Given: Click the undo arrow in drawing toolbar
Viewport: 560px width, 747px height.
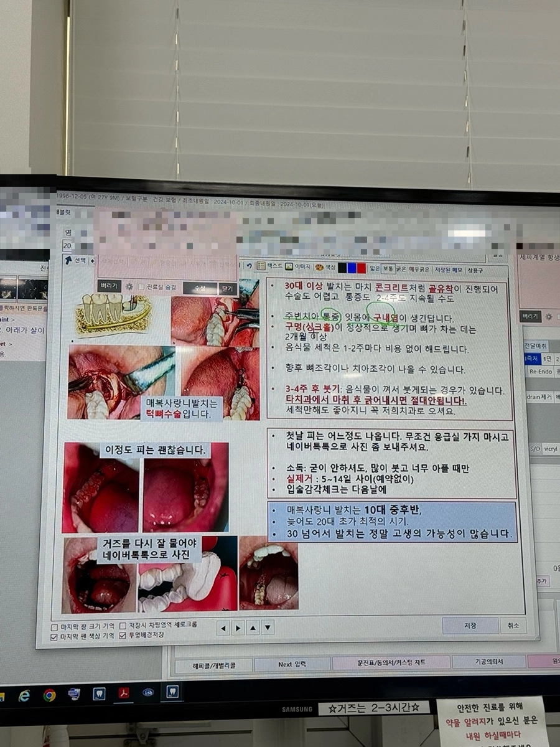Looking at the screenshot, I should [x=249, y=265].
